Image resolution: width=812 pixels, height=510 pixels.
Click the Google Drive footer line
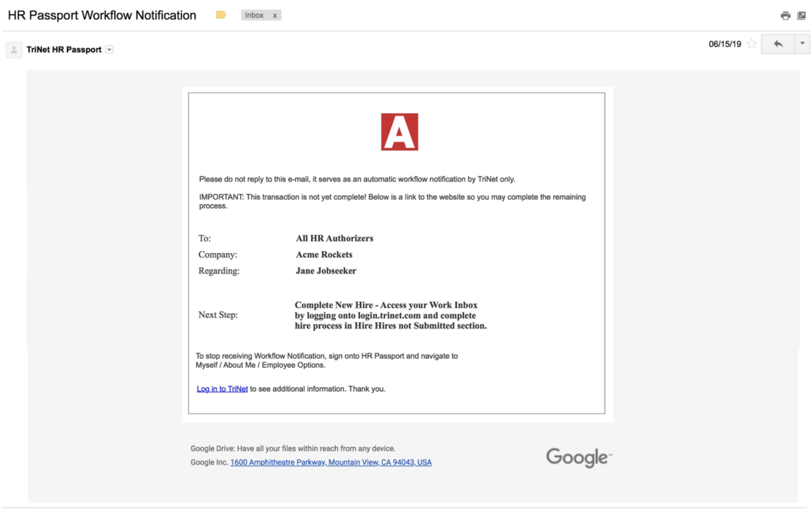[x=293, y=449]
